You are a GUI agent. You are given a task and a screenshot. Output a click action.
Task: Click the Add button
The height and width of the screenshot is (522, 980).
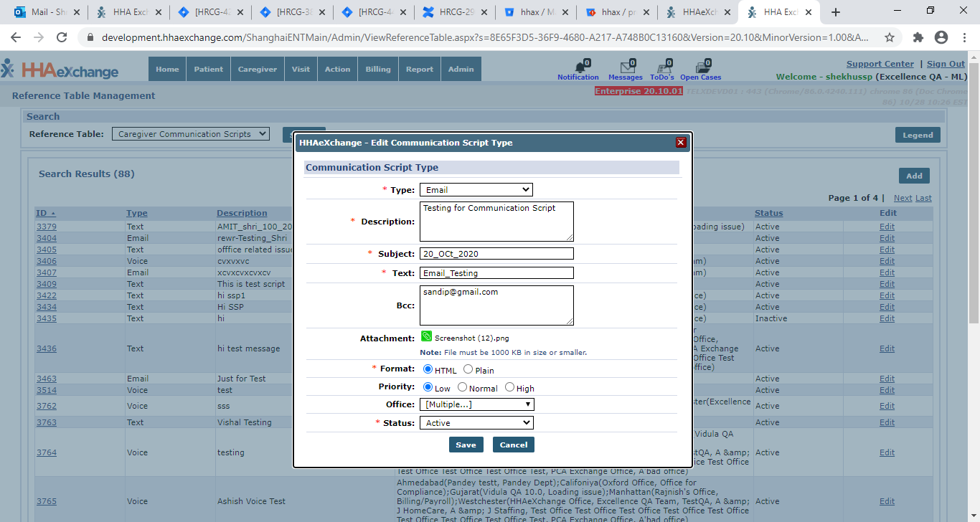(x=914, y=176)
